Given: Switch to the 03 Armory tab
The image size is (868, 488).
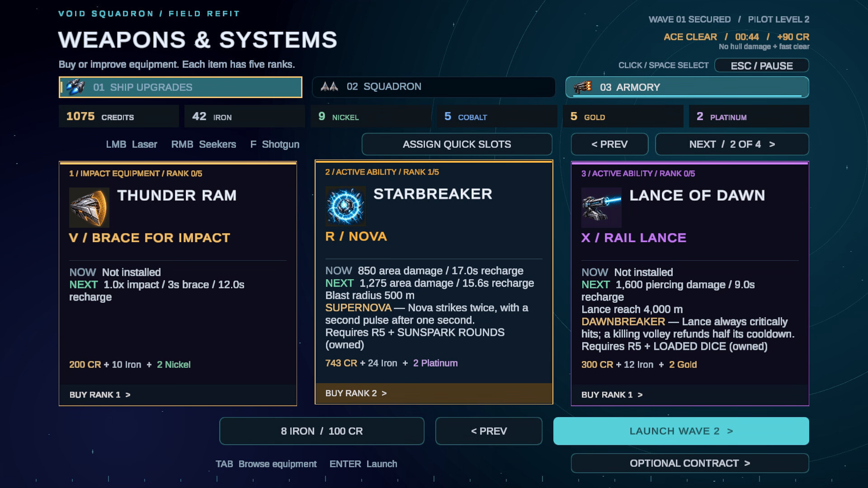Looking at the screenshot, I should [x=687, y=87].
